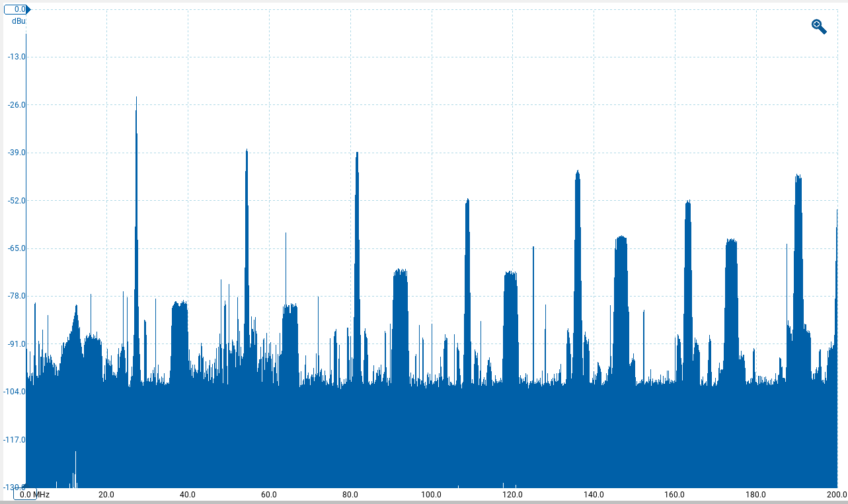Click the thin spike near 125 MHz
This screenshot has height=504, width=848.
[533, 248]
